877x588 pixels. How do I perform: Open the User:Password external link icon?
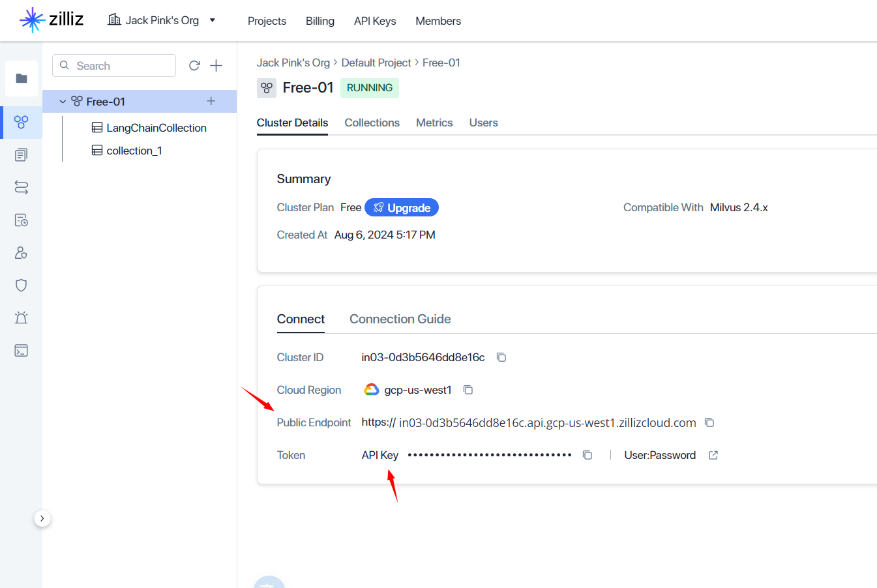point(713,455)
